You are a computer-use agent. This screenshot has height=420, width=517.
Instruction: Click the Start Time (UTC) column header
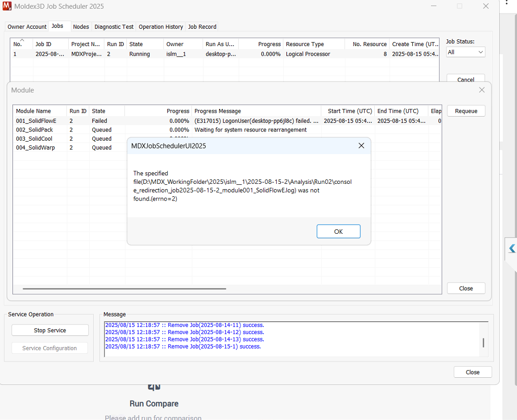348,111
